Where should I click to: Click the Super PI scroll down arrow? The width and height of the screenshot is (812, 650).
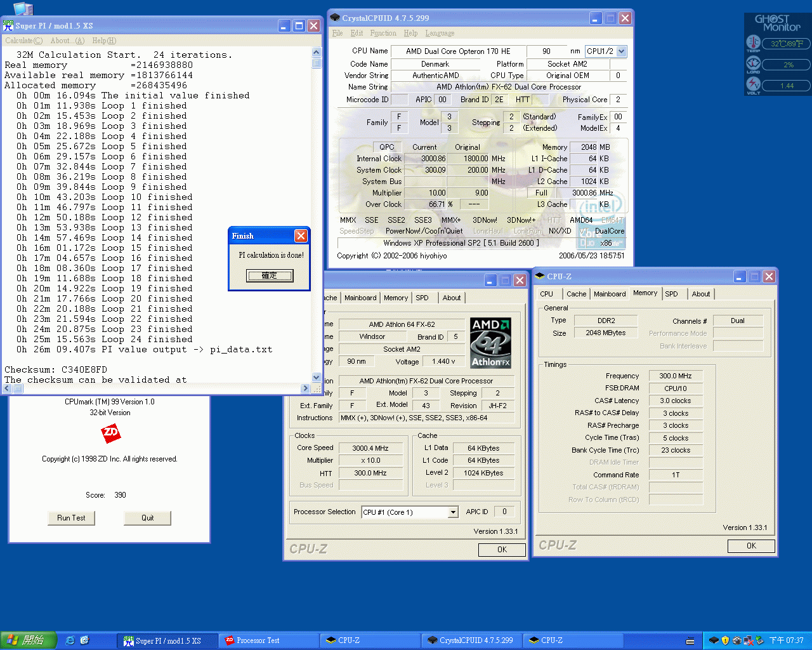317,378
